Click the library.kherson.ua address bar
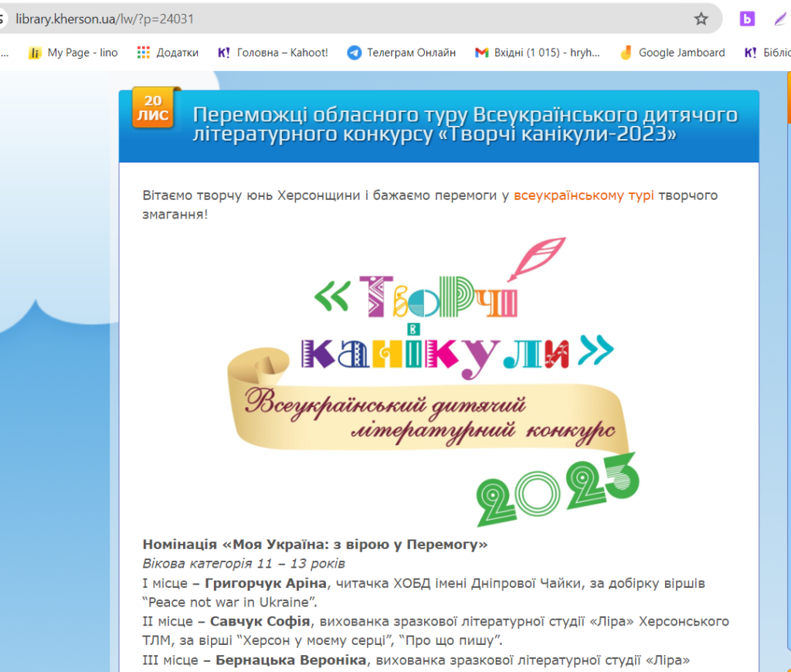Viewport: 791px width, 672px height. [353, 19]
